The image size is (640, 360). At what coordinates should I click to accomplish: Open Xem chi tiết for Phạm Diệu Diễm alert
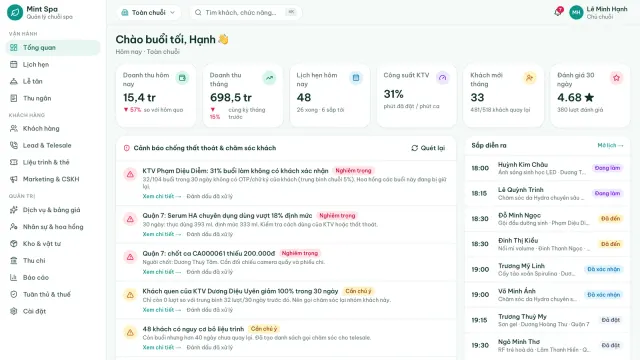[162, 196]
